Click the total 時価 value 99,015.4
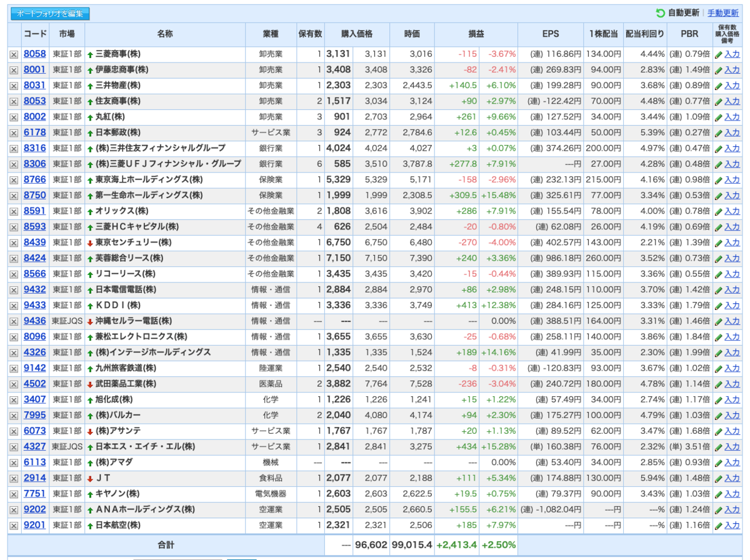The image size is (750, 560). pyautogui.click(x=412, y=545)
